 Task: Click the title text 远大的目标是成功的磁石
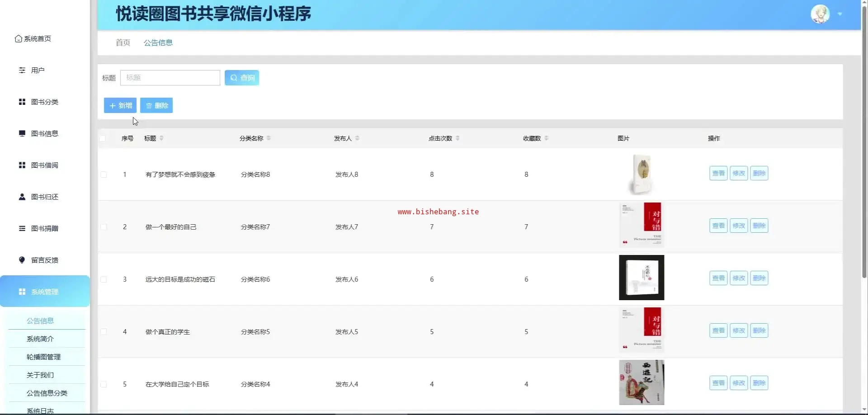(180, 279)
